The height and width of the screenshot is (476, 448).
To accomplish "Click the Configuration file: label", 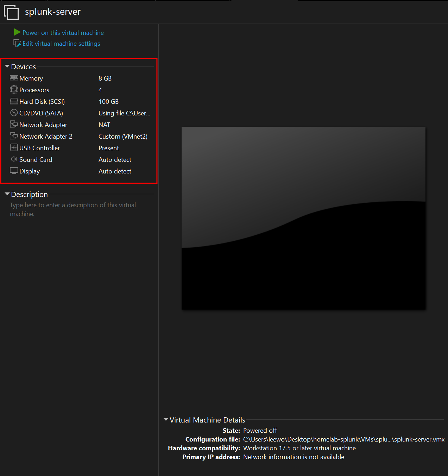I will pyautogui.click(x=213, y=439).
